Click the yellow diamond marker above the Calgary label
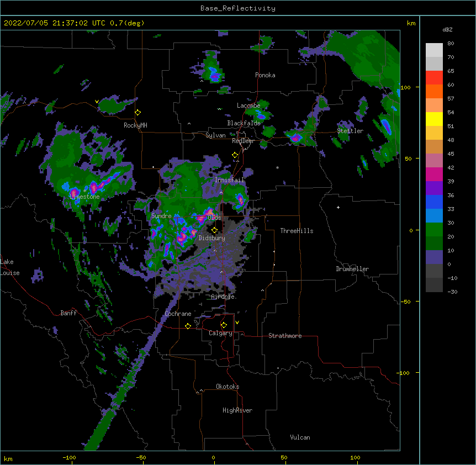This screenshot has width=476, height=465. (224, 325)
